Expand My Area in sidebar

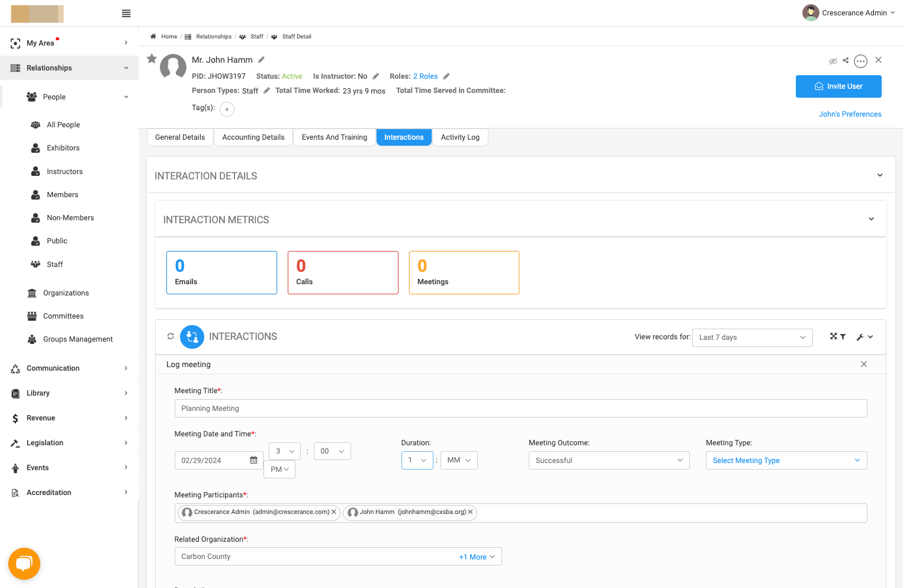(x=69, y=43)
